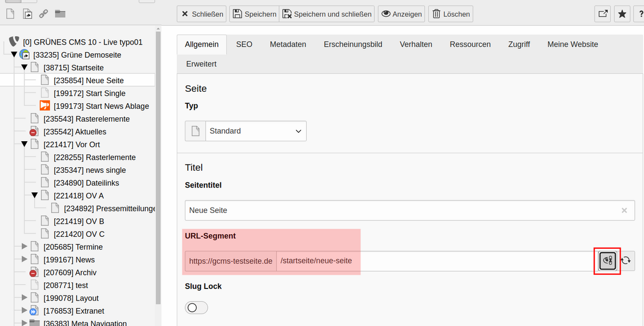Screen dimensions: 644x326
Task: Open record in new window icon
Action: (603, 14)
